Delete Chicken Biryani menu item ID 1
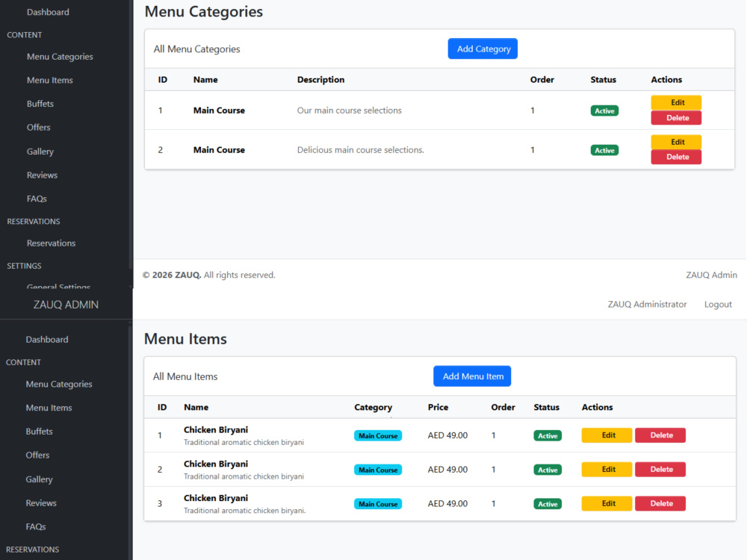The height and width of the screenshot is (560, 747). tap(660, 435)
